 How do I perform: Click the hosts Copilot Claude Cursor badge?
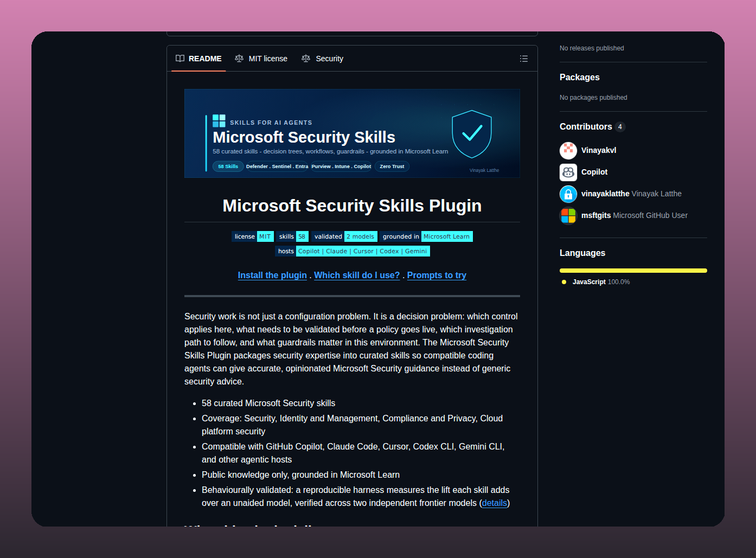pyautogui.click(x=353, y=251)
